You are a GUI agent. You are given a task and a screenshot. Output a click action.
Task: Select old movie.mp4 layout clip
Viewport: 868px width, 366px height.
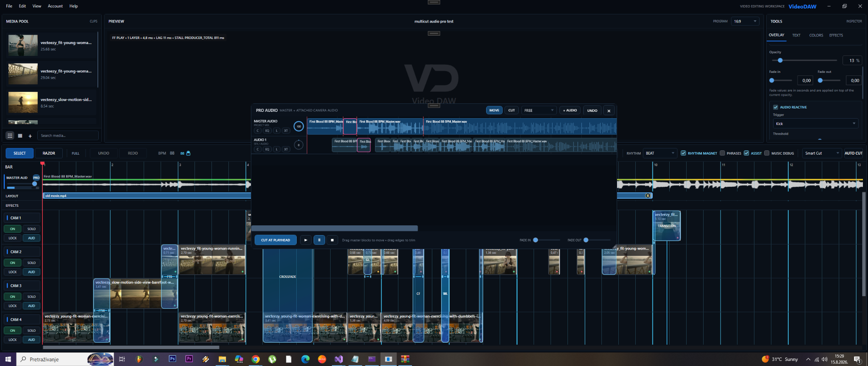[x=348, y=196]
